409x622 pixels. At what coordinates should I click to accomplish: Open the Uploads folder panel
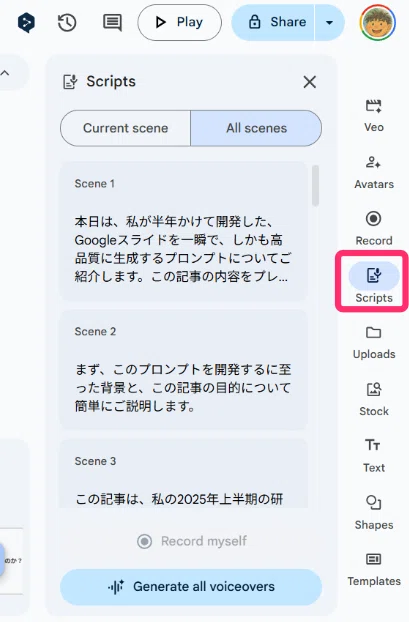point(374,343)
